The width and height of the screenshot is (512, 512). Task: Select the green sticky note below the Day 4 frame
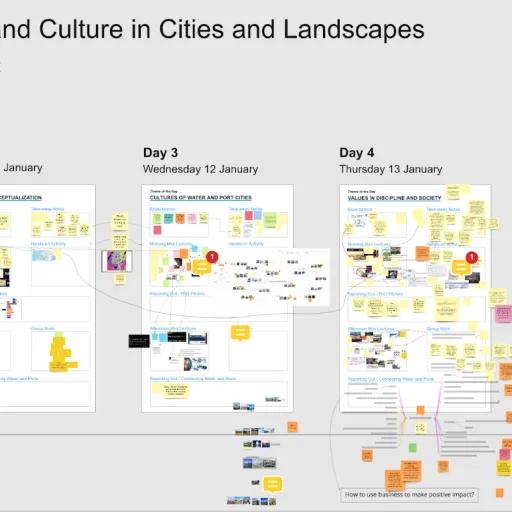click(413, 448)
